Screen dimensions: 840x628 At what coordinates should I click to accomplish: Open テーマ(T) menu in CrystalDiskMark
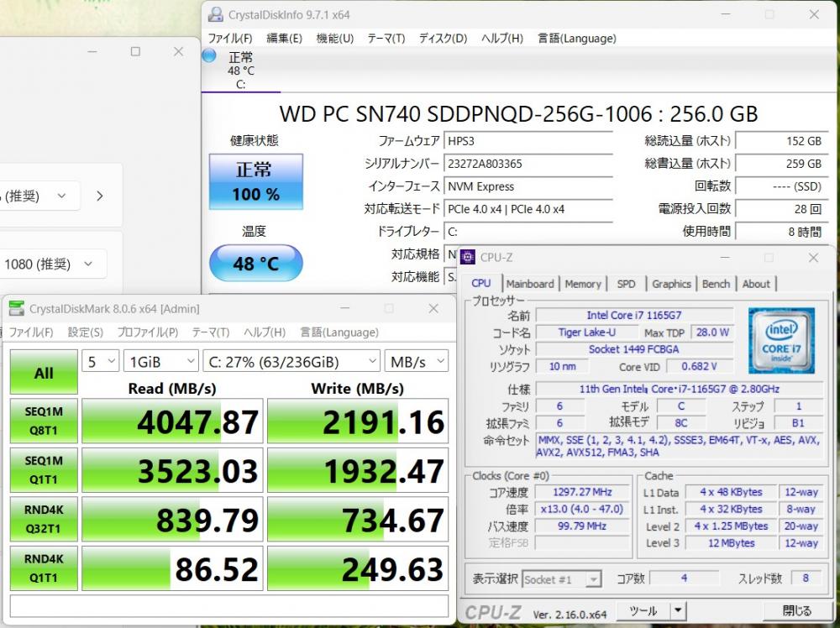click(x=211, y=332)
